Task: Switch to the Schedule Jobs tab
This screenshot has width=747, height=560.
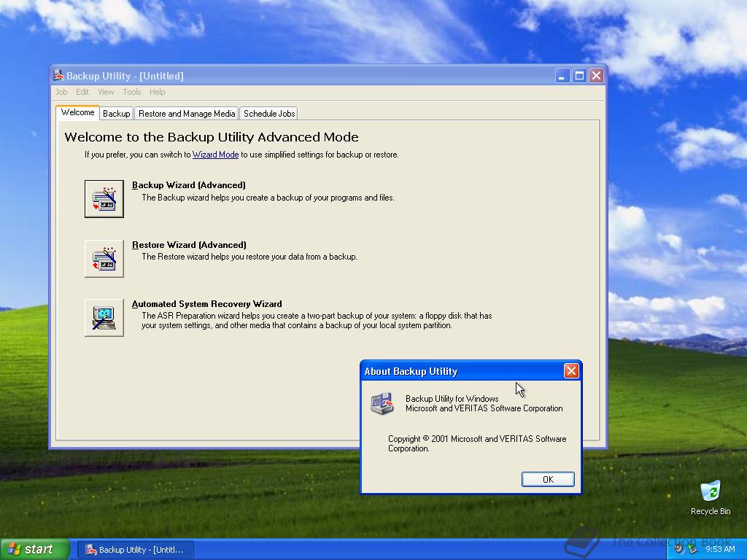Action: [x=269, y=113]
